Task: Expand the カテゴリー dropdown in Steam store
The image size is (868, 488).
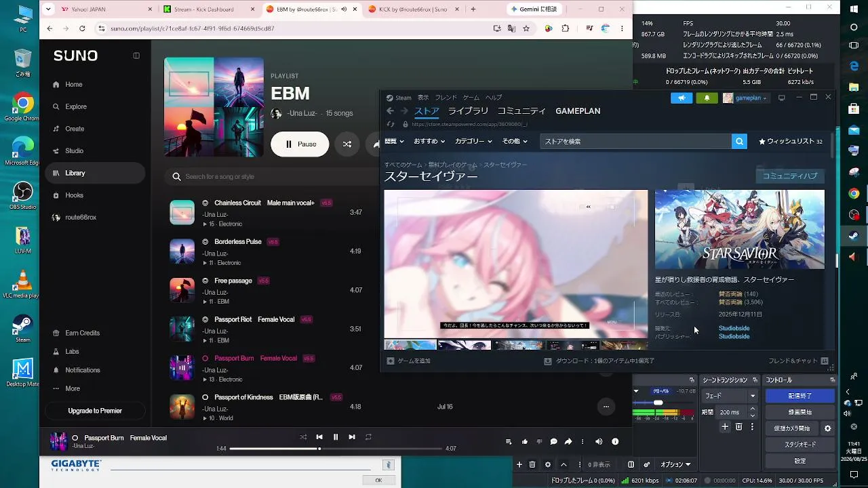Action: 474,142
